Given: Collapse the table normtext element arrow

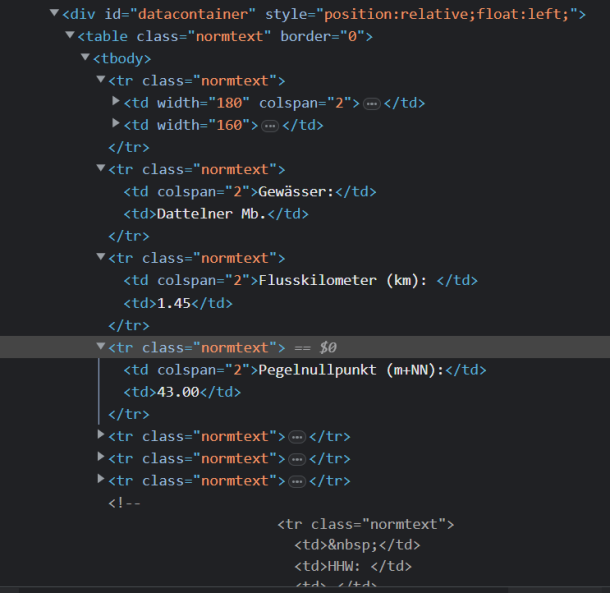Looking at the screenshot, I should pyautogui.click(x=69, y=36).
